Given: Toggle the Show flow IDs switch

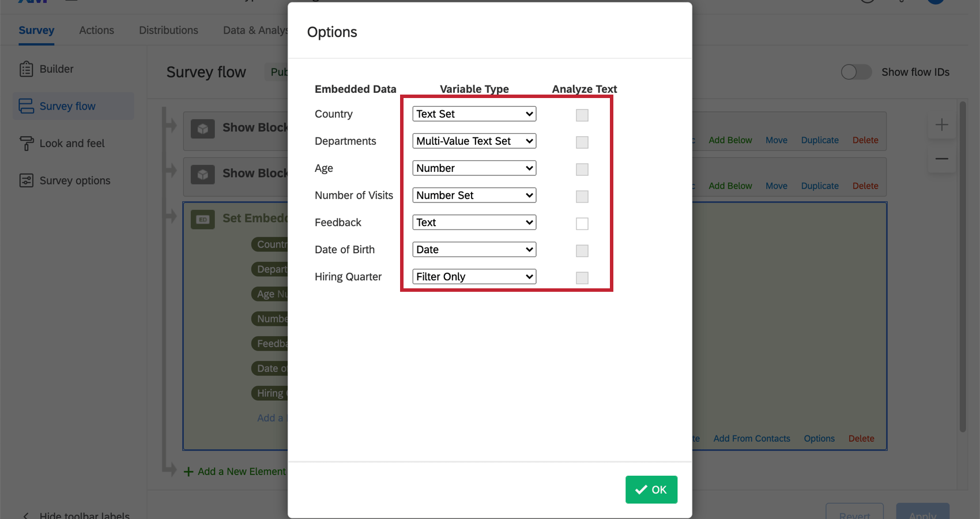Looking at the screenshot, I should (x=855, y=72).
